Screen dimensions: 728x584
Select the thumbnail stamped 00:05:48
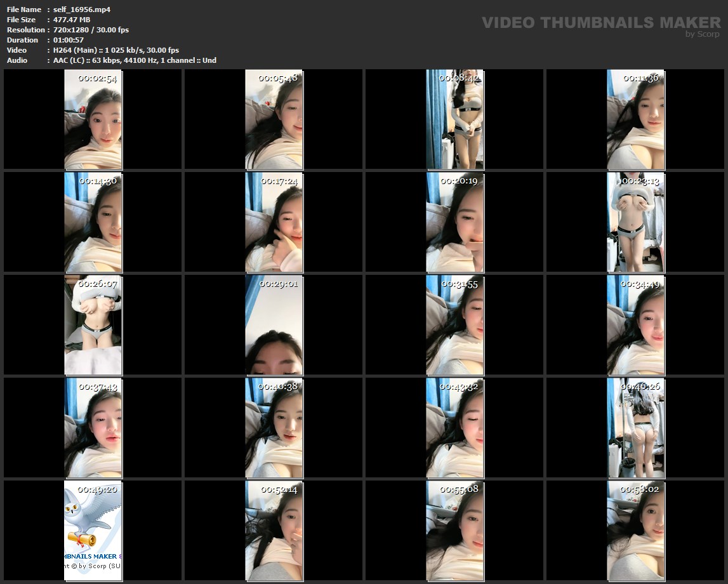274,119
